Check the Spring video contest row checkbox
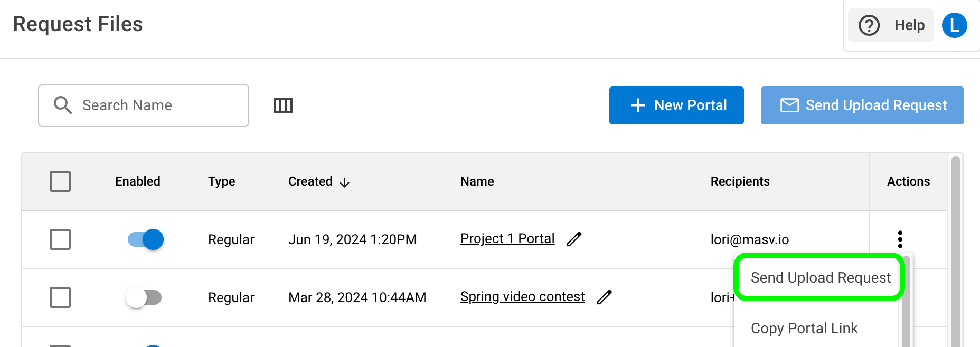 pos(60,297)
